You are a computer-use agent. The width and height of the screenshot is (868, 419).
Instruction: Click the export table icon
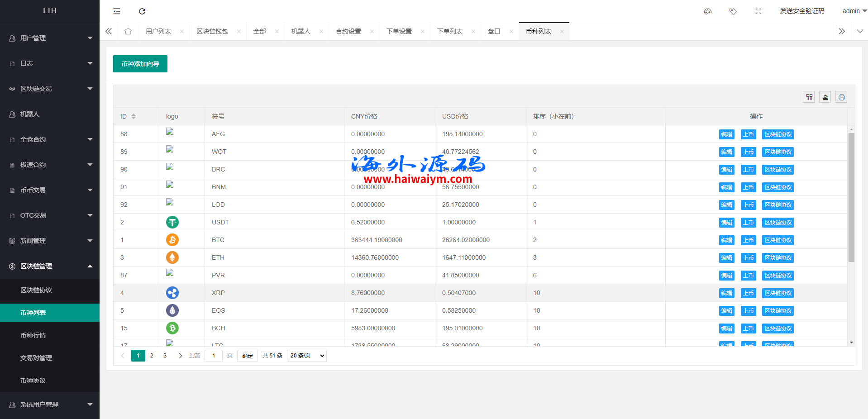coord(825,97)
